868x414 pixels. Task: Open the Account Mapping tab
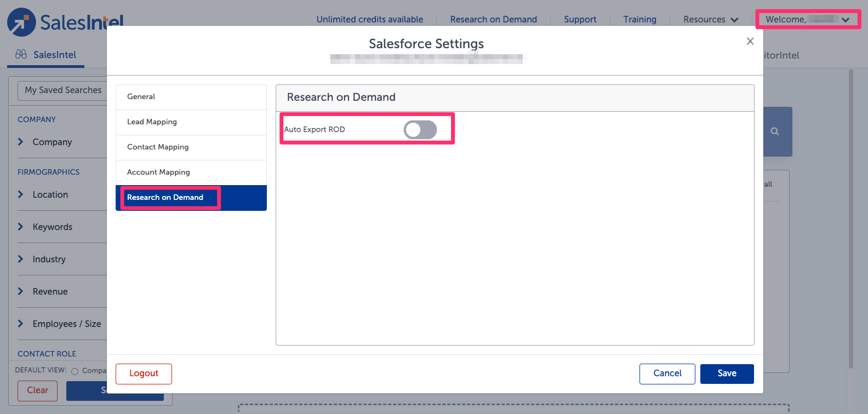[191, 173]
